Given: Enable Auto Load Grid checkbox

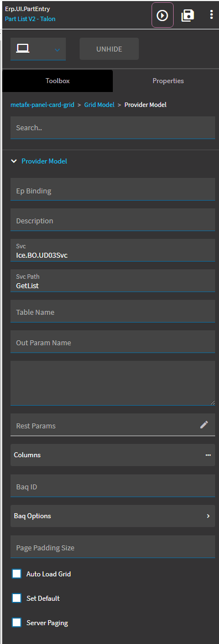Looking at the screenshot, I should (17, 574).
